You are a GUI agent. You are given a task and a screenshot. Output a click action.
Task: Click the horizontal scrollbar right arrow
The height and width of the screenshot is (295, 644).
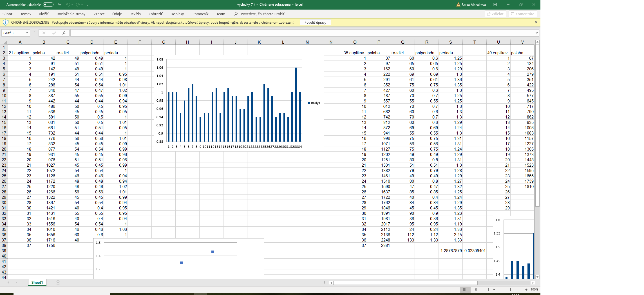533,283
